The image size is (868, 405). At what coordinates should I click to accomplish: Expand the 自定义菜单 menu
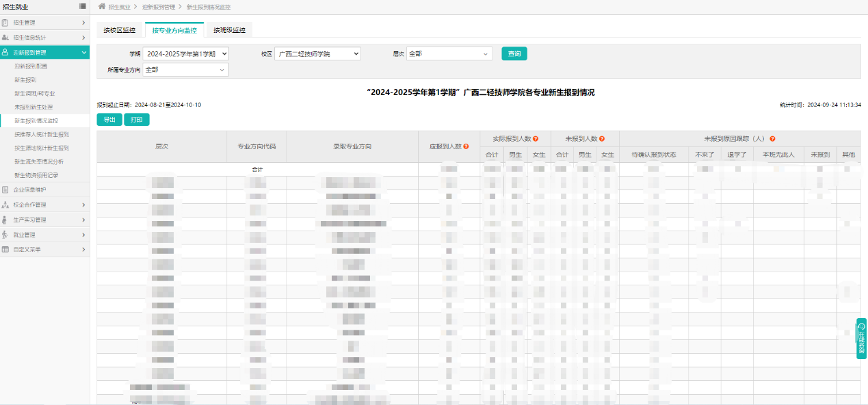[x=83, y=250]
